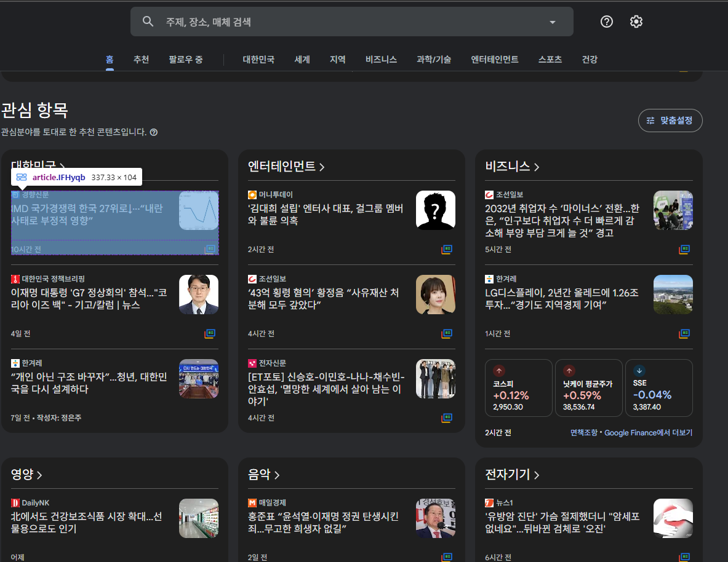Open the help question-mark icon in the header
This screenshot has width=728, height=562.
click(606, 22)
